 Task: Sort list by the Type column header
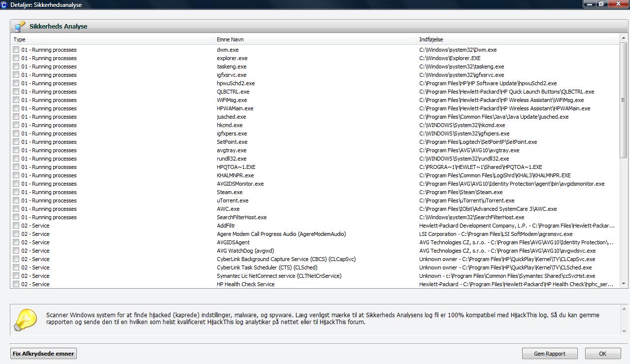[x=112, y=39]
